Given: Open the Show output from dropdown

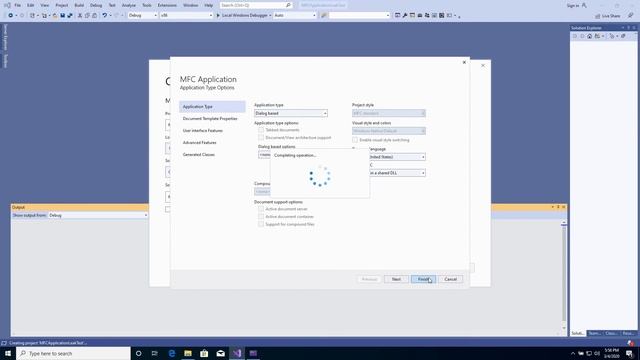Looking at the screenshot, I should [x=98, y=215].
